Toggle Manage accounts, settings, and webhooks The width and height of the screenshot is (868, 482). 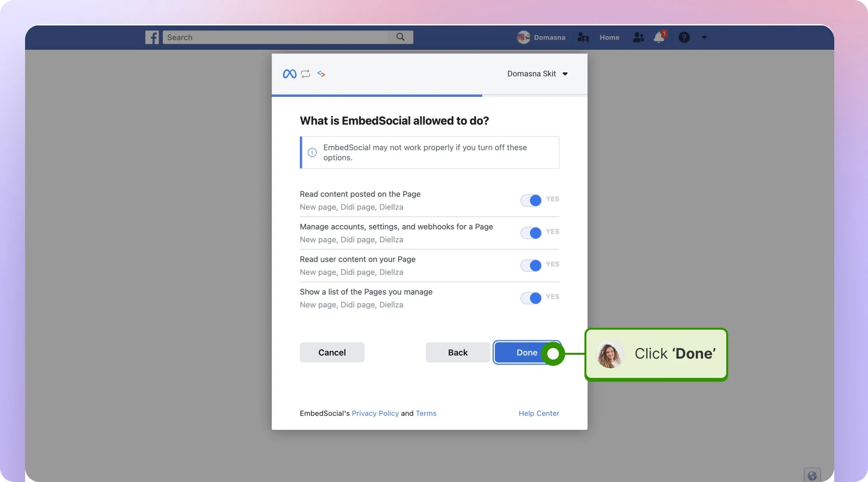point(531,233)
